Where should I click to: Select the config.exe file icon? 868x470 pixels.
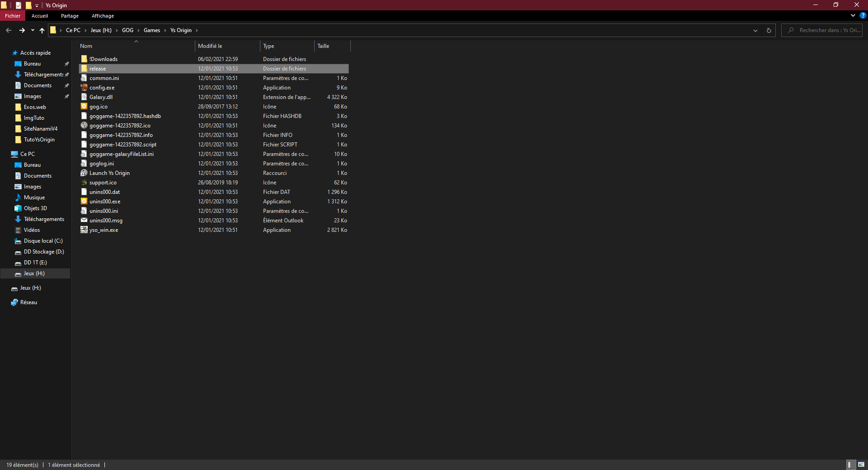pyautogui.click(x=84, y=88)
